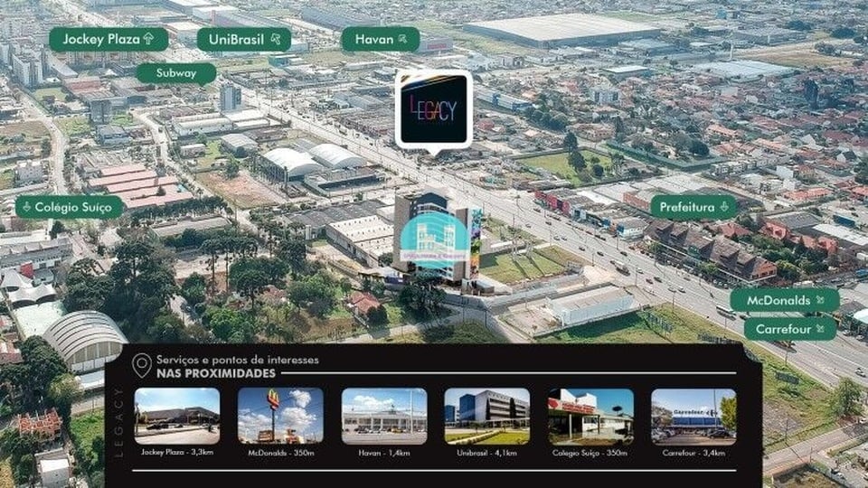The width and height of the screenshot is (868, 488).
Task: Select the Prefeitura direction label
Action: (x=693, y=207)
